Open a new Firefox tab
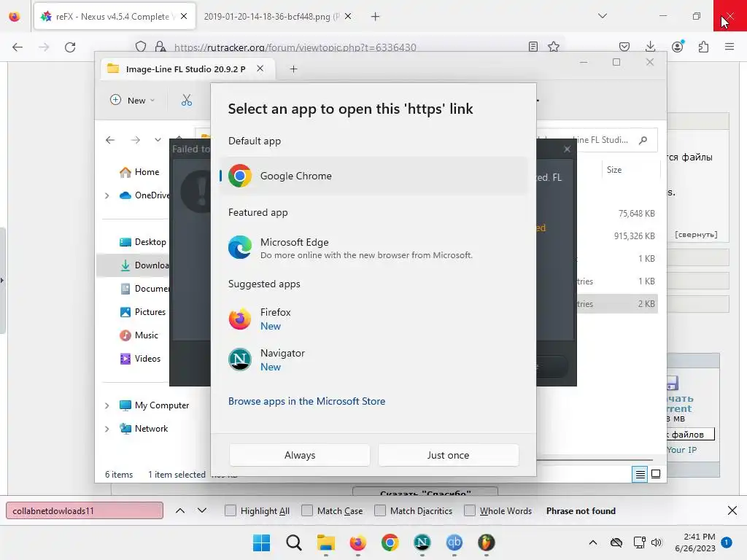This screenshot has height=560, width=747. tap(376, 17)
